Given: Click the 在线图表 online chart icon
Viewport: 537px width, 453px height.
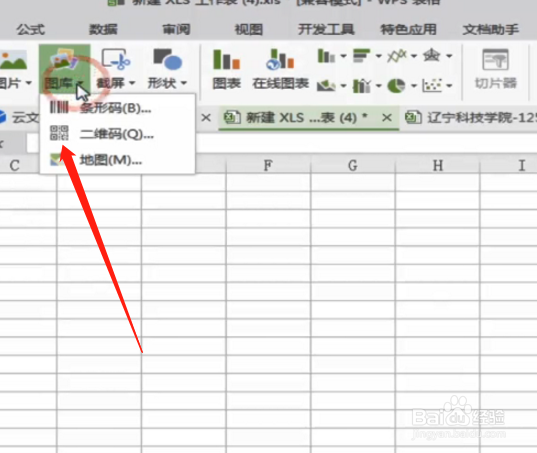Looking at the screenshot, I should click(x=280, y=59).
